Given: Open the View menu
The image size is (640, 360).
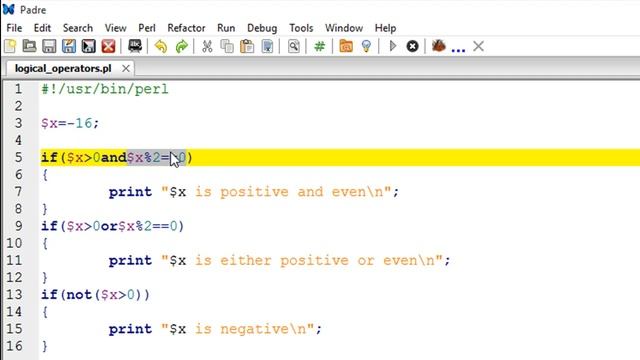Looking at the screenshot, I should click(x=116, y=28).
